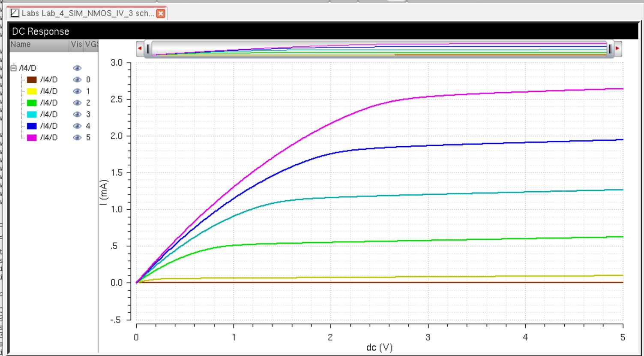Image resolution: width=644 pixels, height=356 pixels.
Task: Hide the brown trace with VGS 0
Action: tap(77, 79)
